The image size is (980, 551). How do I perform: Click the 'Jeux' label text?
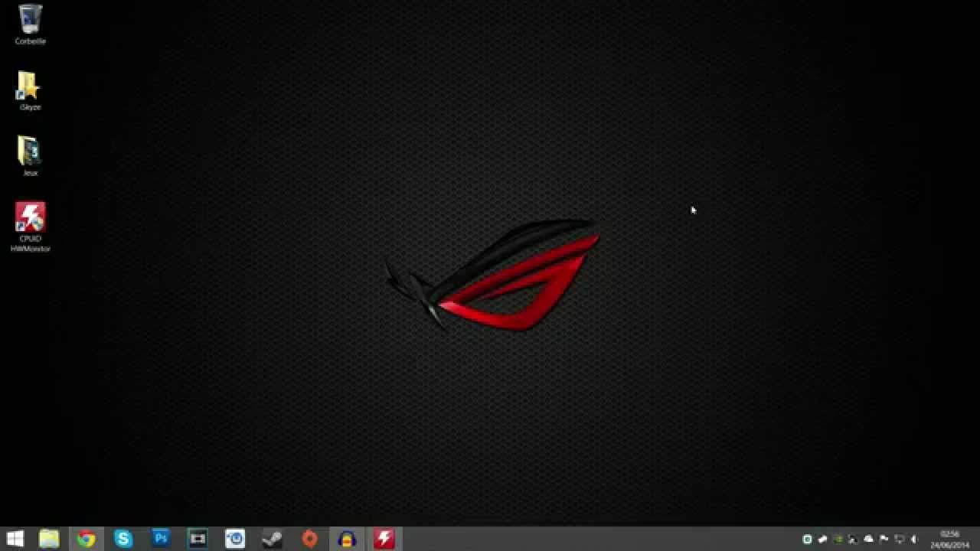coord(30,173)
